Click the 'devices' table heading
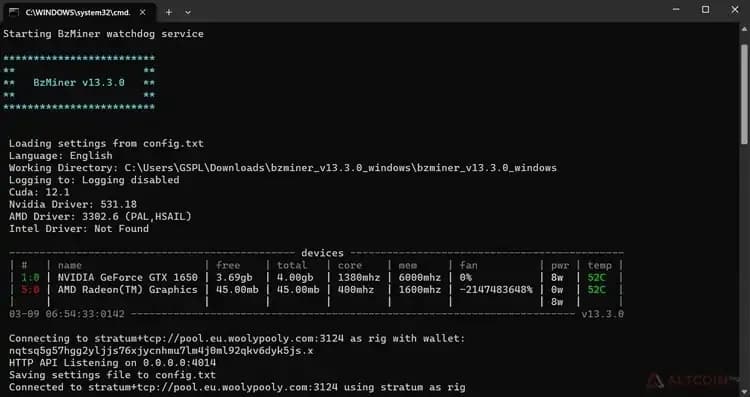Viewport: 750px width, 397px height. pos(322,253)
